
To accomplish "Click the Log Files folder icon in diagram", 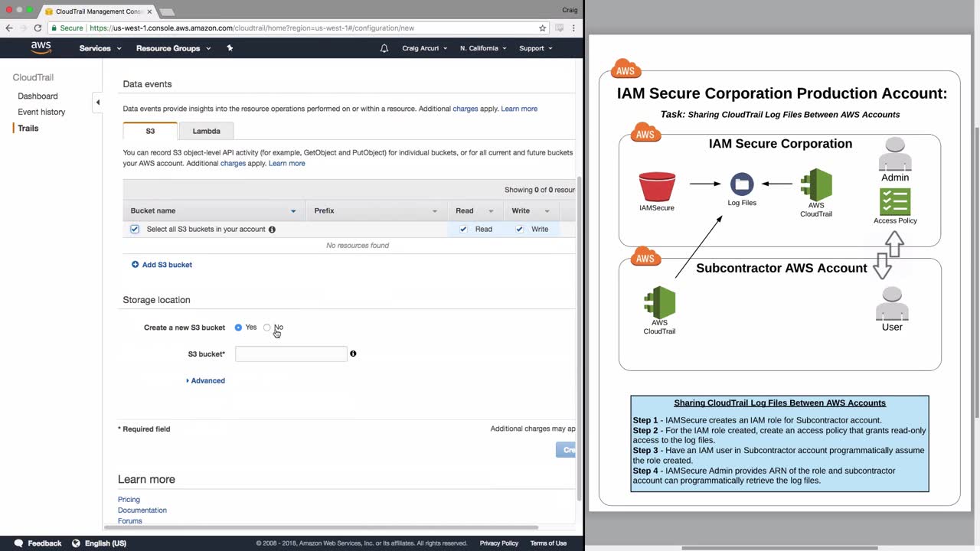I will click(x=742, y=184).
